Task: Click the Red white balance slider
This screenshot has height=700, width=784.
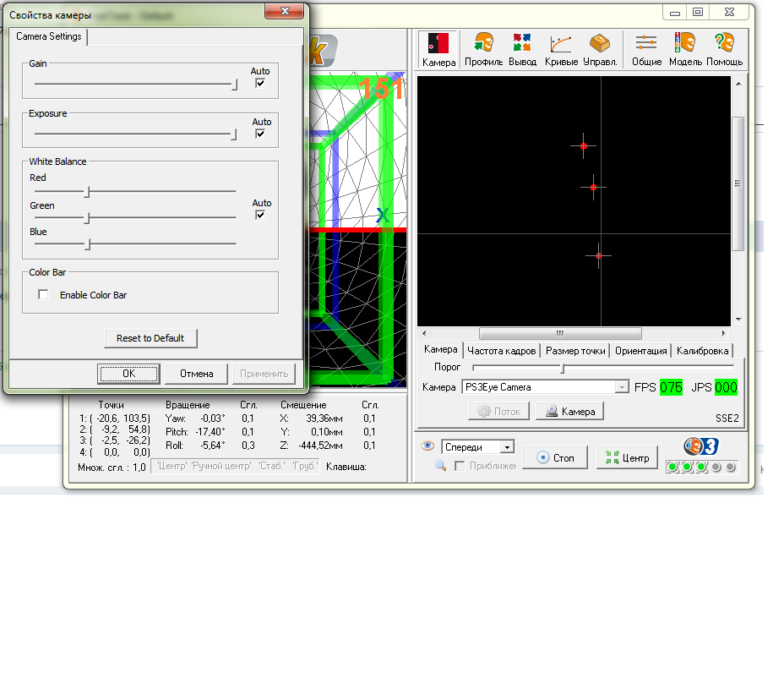Action: (86, 192)
